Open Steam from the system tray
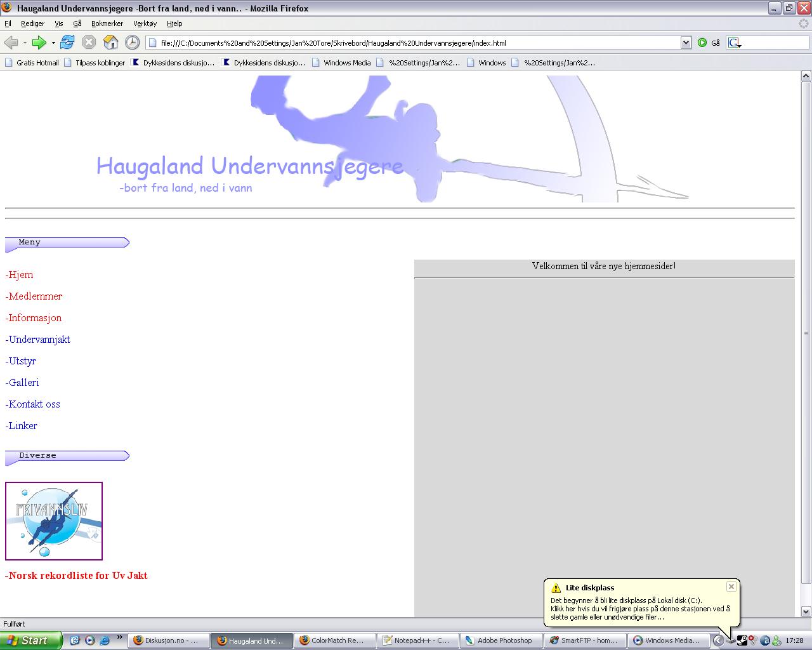Viewport: 812px width, 650px height. [742, 640]
